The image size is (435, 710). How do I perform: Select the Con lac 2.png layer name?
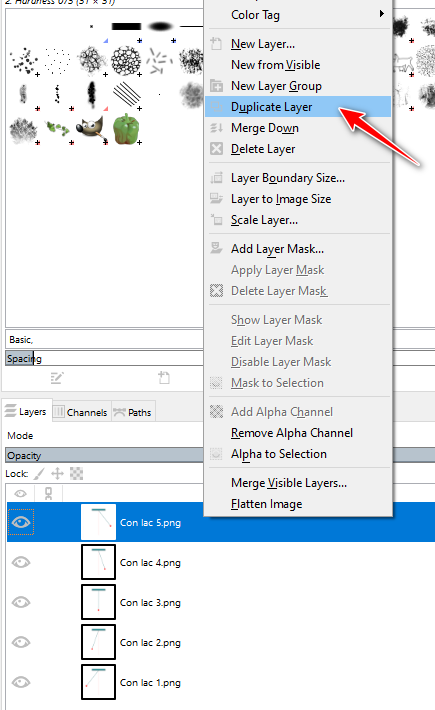tap(150, 643)
